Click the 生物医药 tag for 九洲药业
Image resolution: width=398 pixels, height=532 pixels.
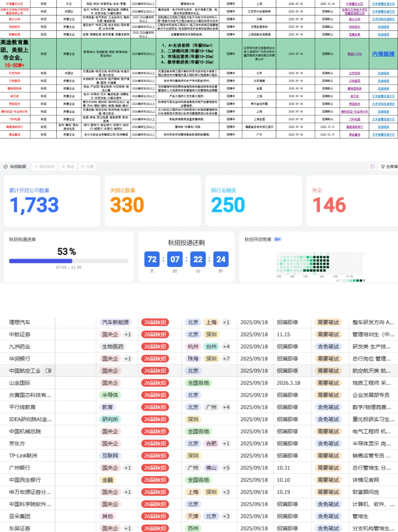point(113,347)
